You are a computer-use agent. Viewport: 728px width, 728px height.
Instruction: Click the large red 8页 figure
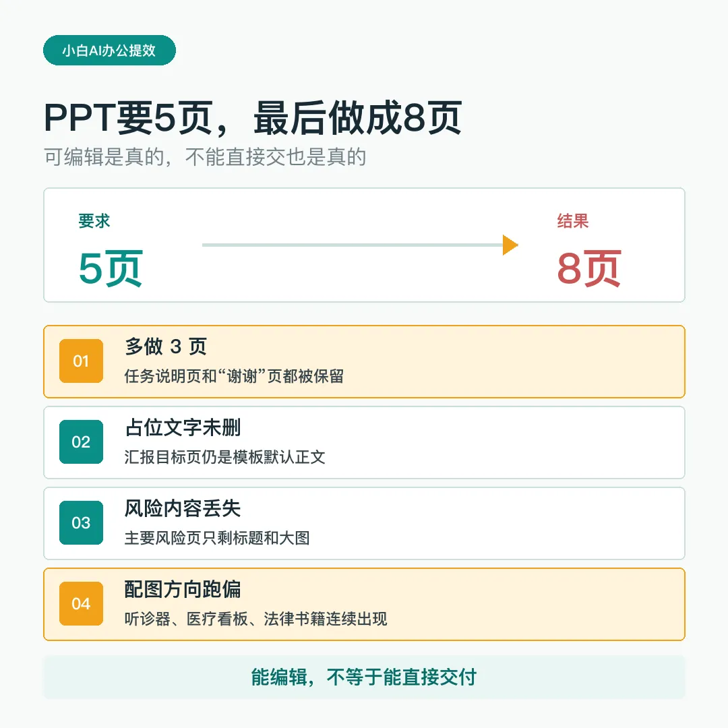[x=588, y=268]
